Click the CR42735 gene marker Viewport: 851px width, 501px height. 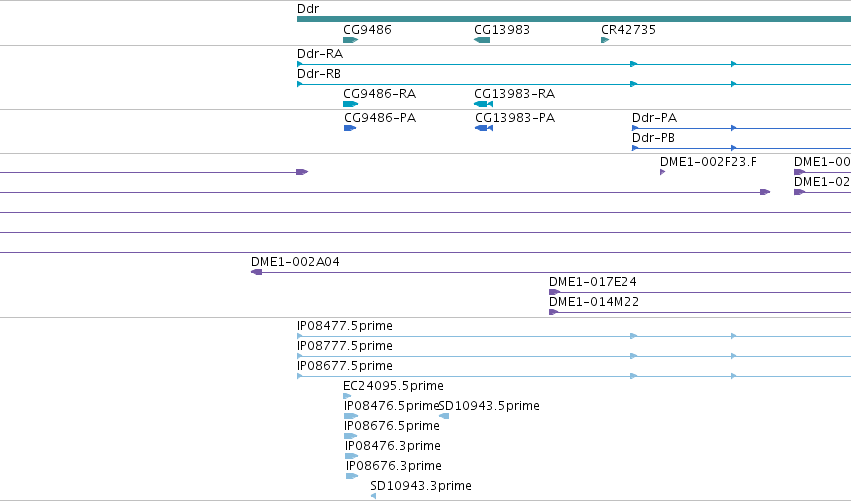[x=605, y=40]
